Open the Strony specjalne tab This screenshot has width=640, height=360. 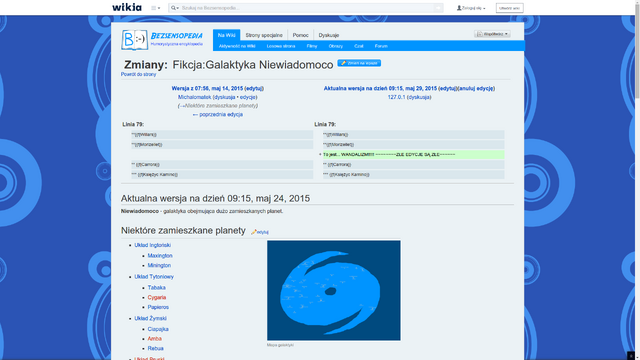264,35
